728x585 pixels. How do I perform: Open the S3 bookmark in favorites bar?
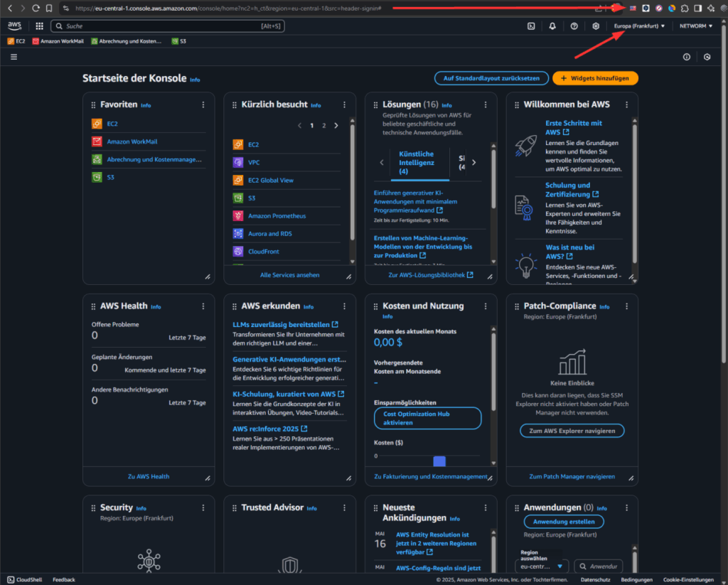click(178, 41)
